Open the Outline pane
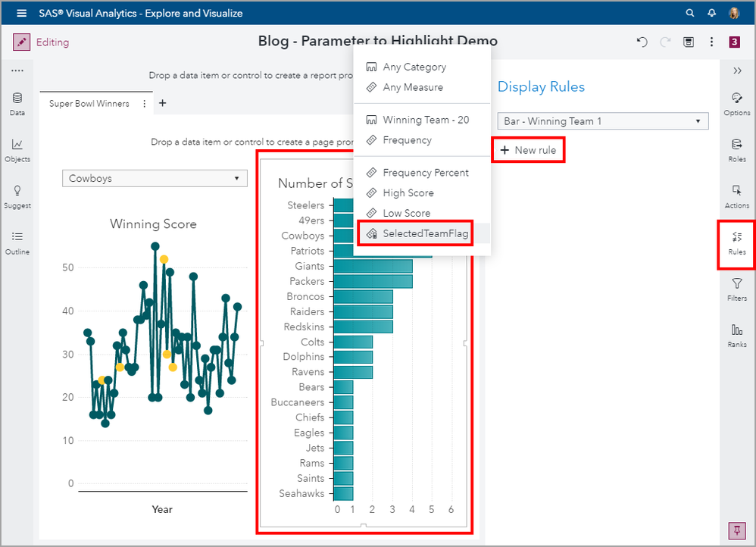The height and width of the screenshot is (547, 756). 17,242
